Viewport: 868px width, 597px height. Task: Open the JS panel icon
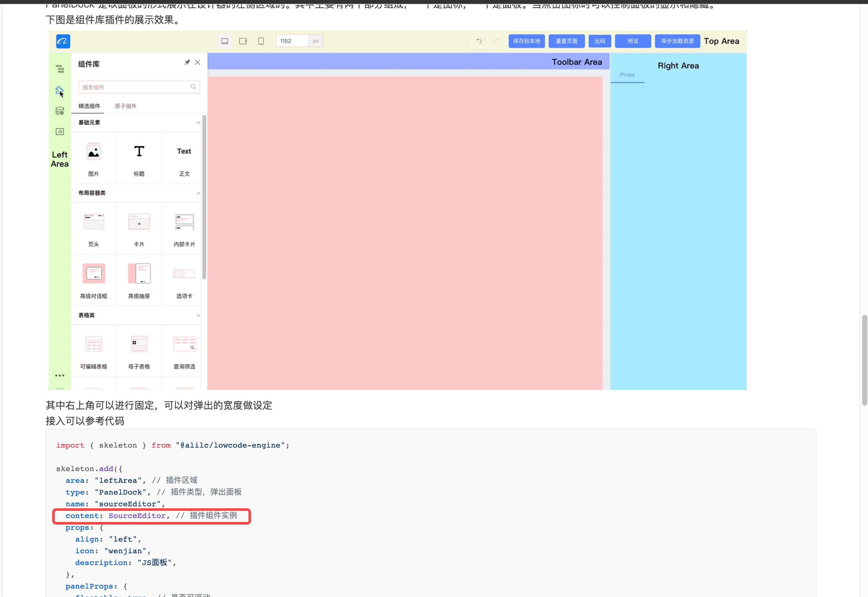pos(59,131)
